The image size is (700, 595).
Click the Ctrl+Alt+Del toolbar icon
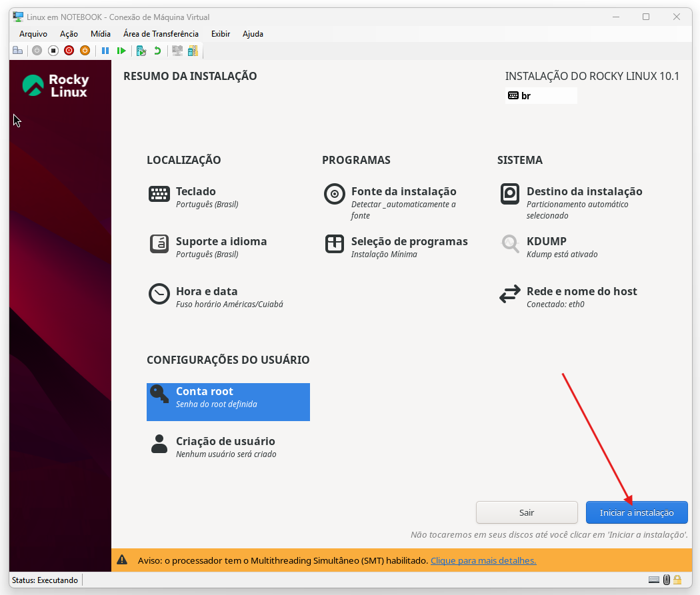pyautogui.click(x=17, y=51)
